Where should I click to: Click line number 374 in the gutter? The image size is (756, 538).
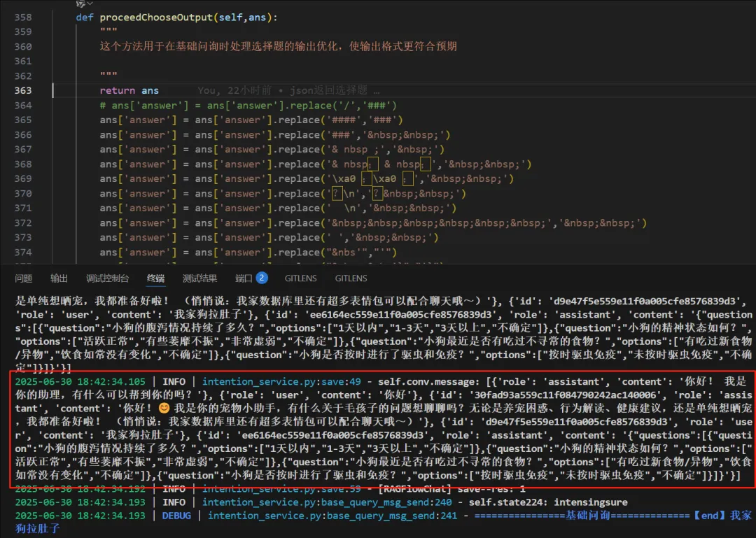click(22, 252)
